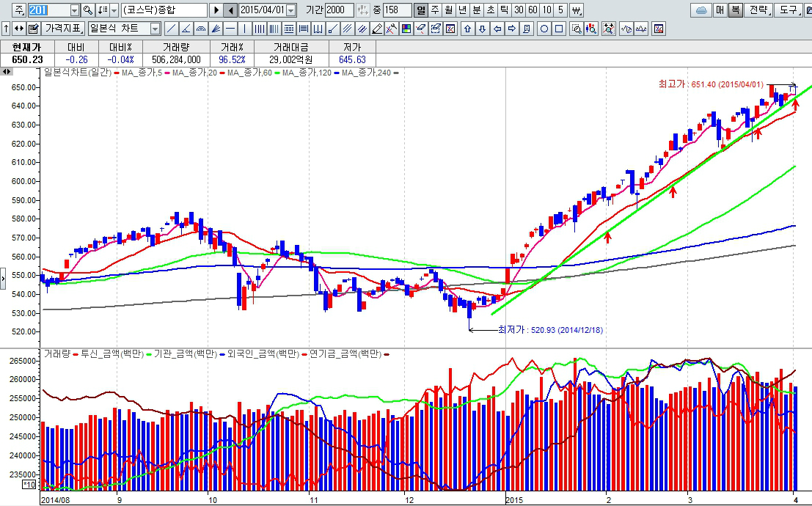
Task: Click the cloud icon in top right
Action: [701, 10]
